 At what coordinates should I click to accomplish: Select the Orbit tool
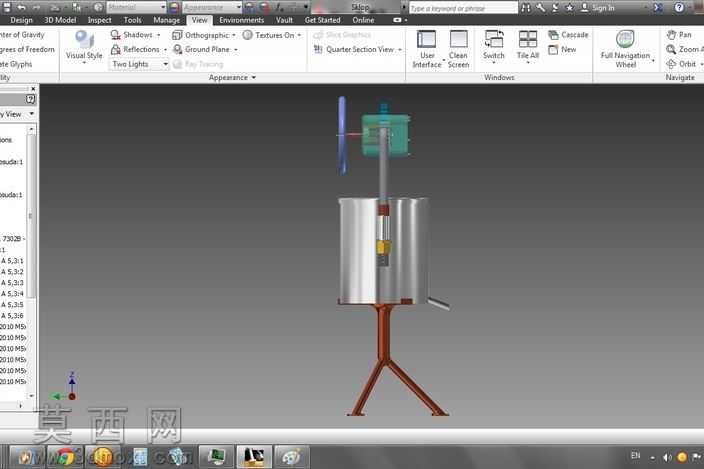tap(681, 64)
